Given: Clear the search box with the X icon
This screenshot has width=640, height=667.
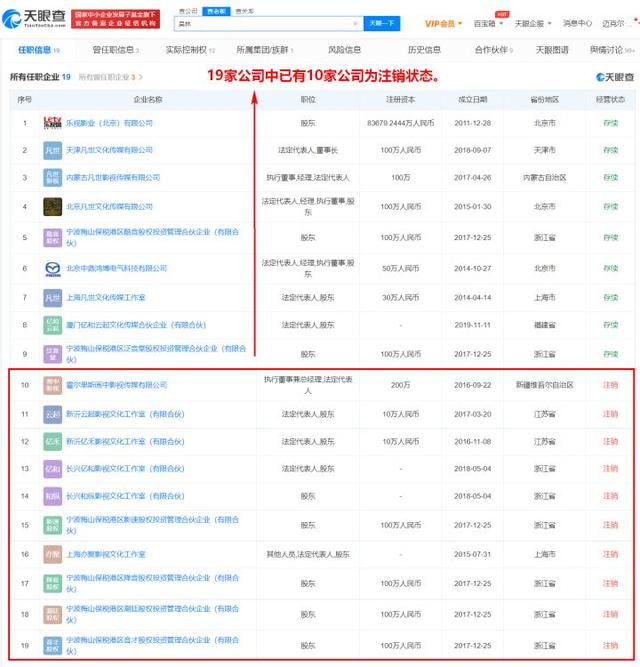Looking at the screenshot, I should point(354,22).
